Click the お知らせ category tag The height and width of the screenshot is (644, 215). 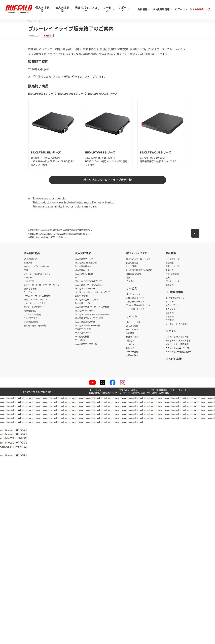(x=48, y=36)
